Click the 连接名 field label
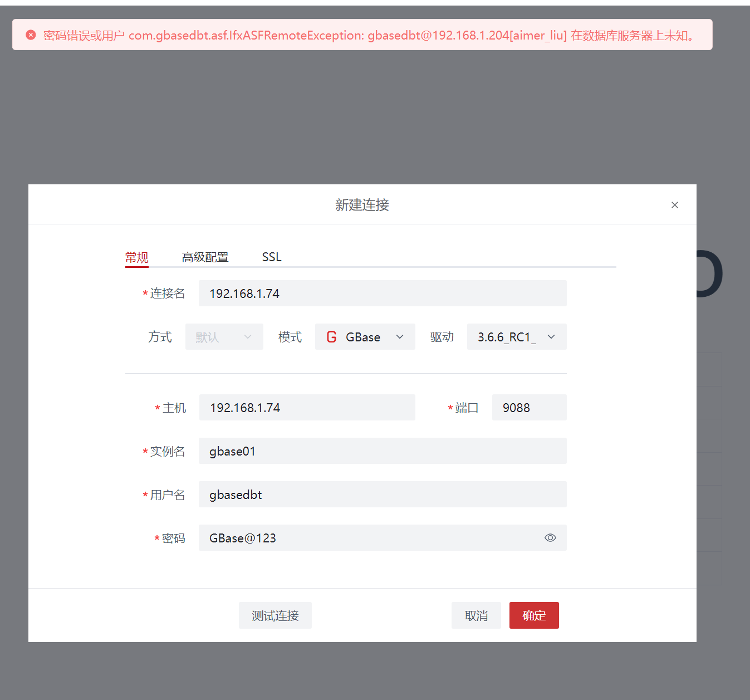The height and width of the screenshot is (700, 750). [167, 293]
